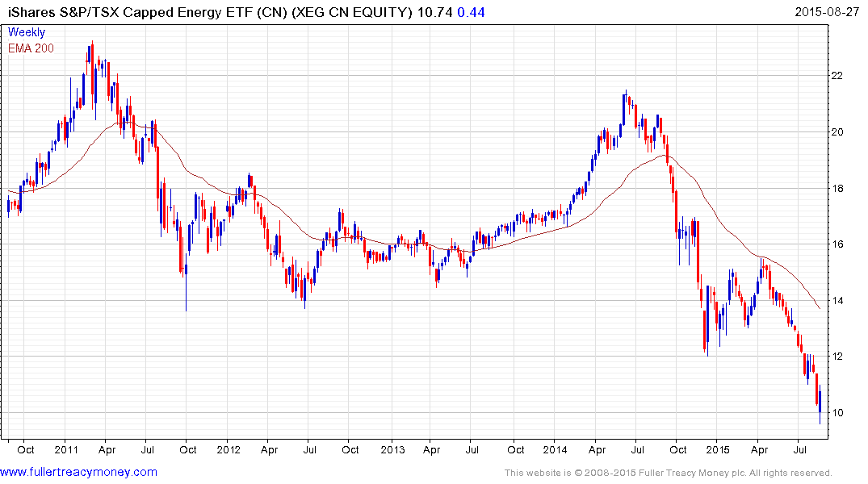Screen dimensions: 868x484
Task: Click the 2013 year label on time axis
Action: (392, 449)
